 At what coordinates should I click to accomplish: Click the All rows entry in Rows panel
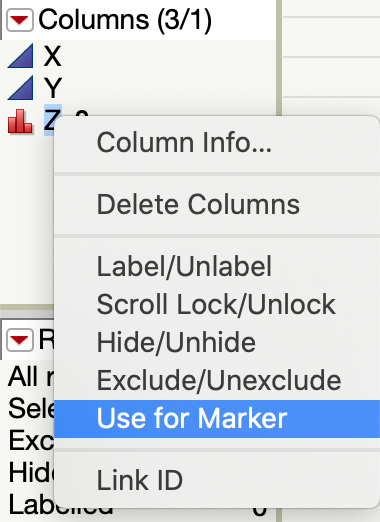click(31, 377)
